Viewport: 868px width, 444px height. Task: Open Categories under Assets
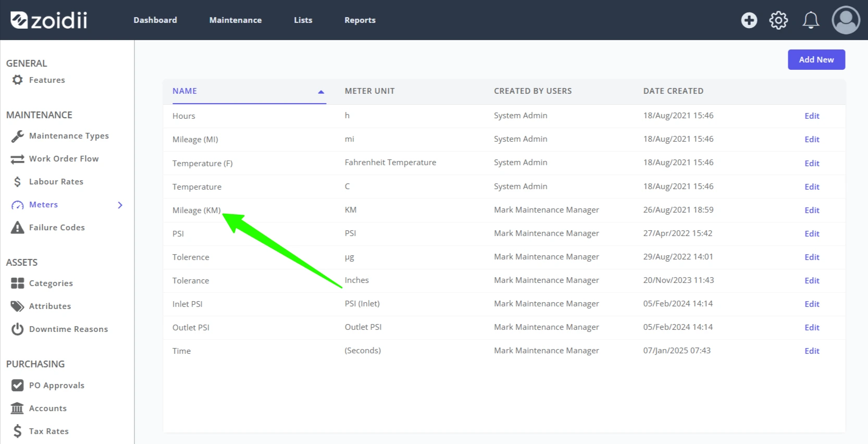[x=51, y=283]
